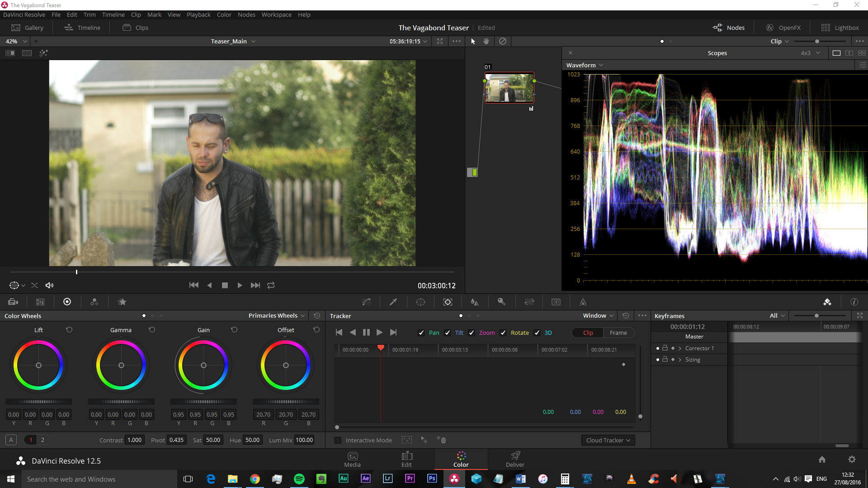Expand the Sizing keyframe track
The width and height of the screenshot is (868, 488).
(680, 359)
